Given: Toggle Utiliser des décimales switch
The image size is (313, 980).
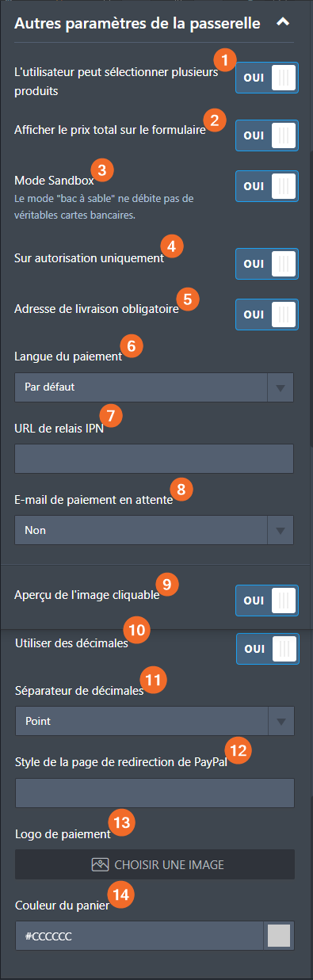Looking at the screenshot, I should pos(267,648).
